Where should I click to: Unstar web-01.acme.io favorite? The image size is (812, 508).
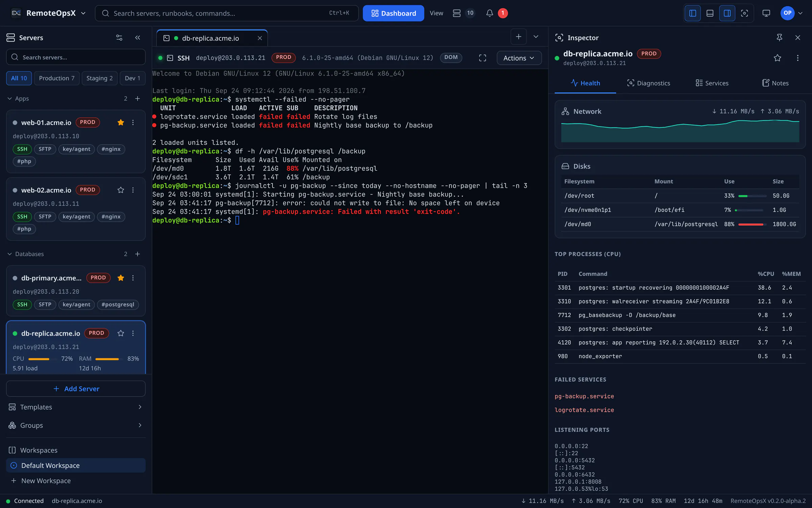[120, 123]
